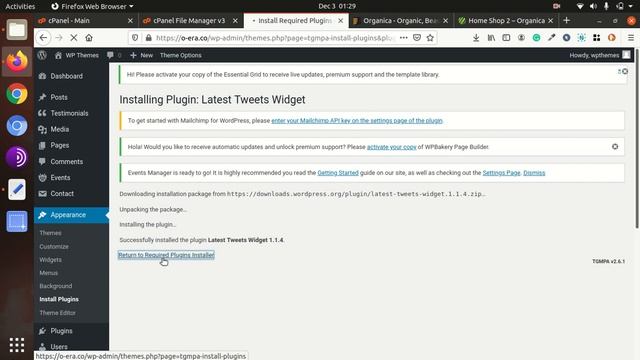Screen dimensions: 640x360
Task: Open Firefox Web Browser app menu dropdown
Action: 92,6
